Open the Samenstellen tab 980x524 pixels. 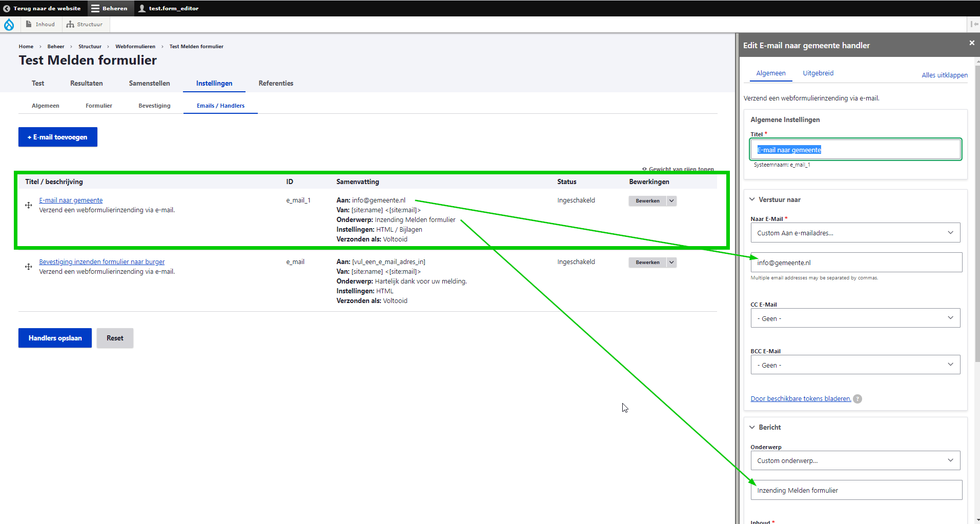pyautogui.click(x=149, y=83)
